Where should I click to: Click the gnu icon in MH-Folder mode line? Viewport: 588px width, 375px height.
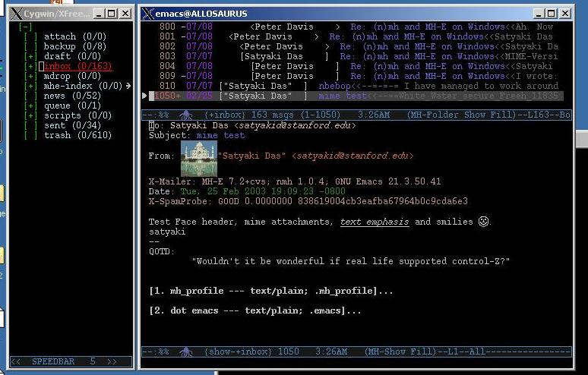tap(186, 115)
